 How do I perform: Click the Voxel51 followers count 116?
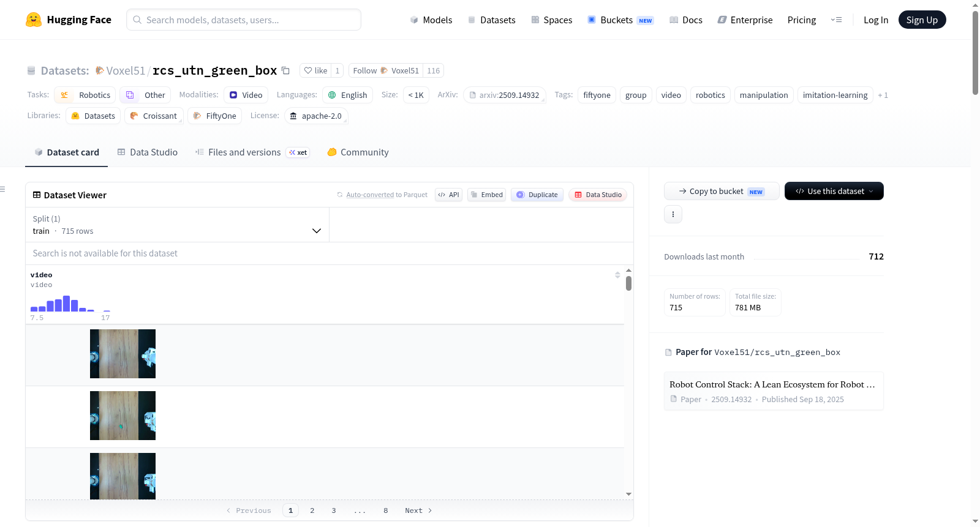pyautogui.click(x=434, y=70)
